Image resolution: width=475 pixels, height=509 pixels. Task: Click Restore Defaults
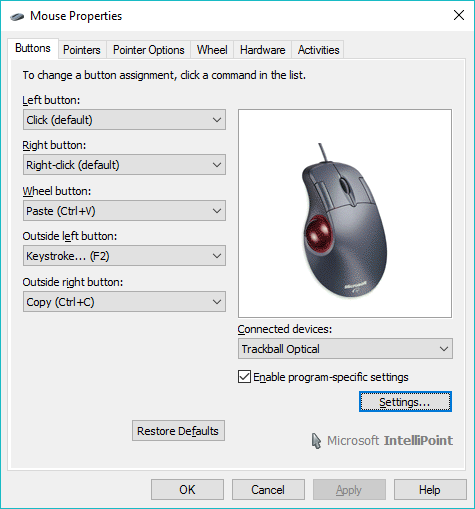point(178,431)
